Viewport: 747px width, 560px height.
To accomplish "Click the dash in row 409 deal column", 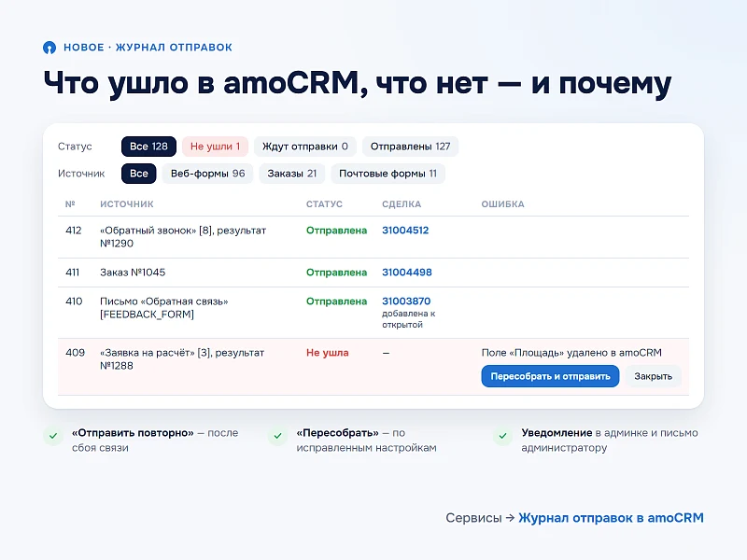I will [x=386, y=354].
